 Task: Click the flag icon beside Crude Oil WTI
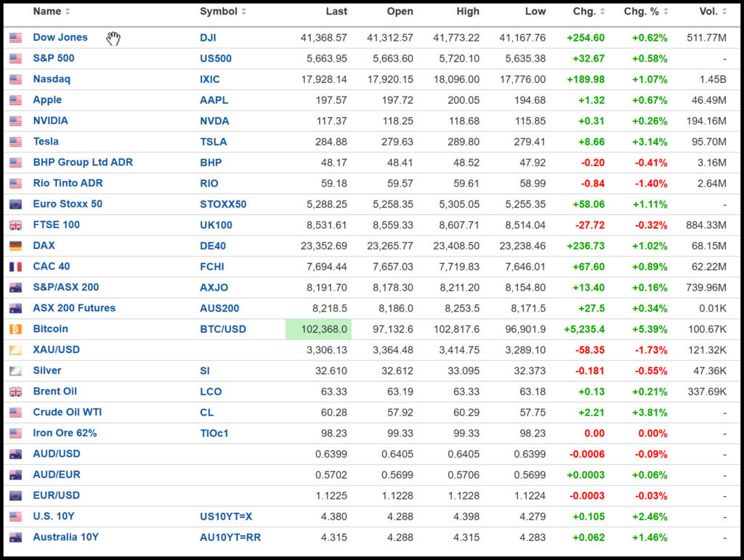[x=16, y=413]
